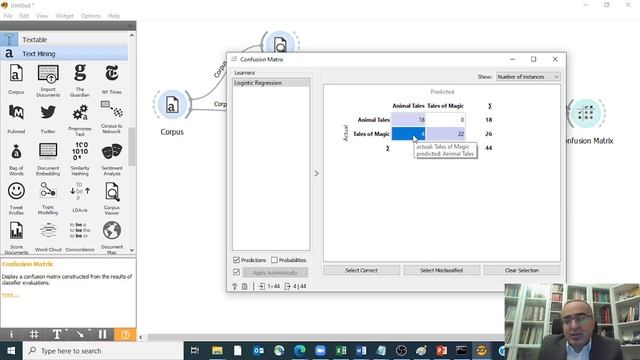
Task: Select the Pubmed widget
Action: pos(16,119)
